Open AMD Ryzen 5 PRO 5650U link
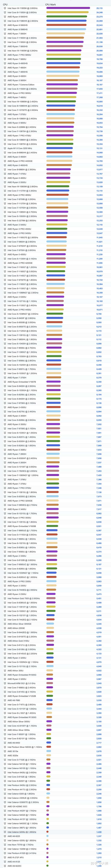 (x=19, y=93)
